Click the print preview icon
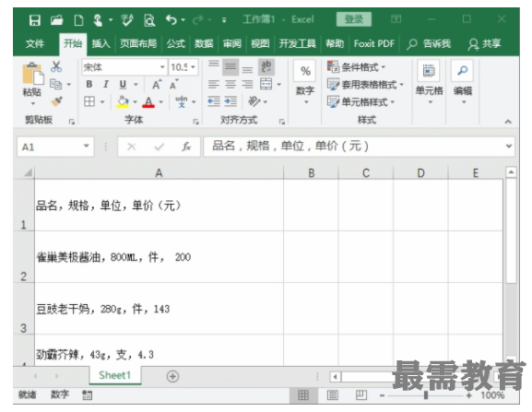This screenshot has height=412, width=532. [x=149, y=20]
